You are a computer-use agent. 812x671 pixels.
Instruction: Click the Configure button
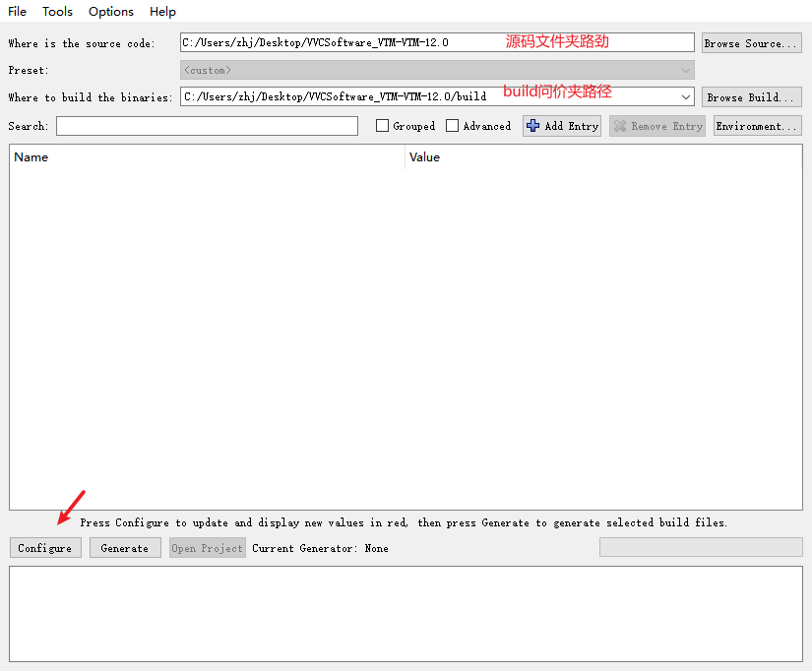tap(45, 548)
